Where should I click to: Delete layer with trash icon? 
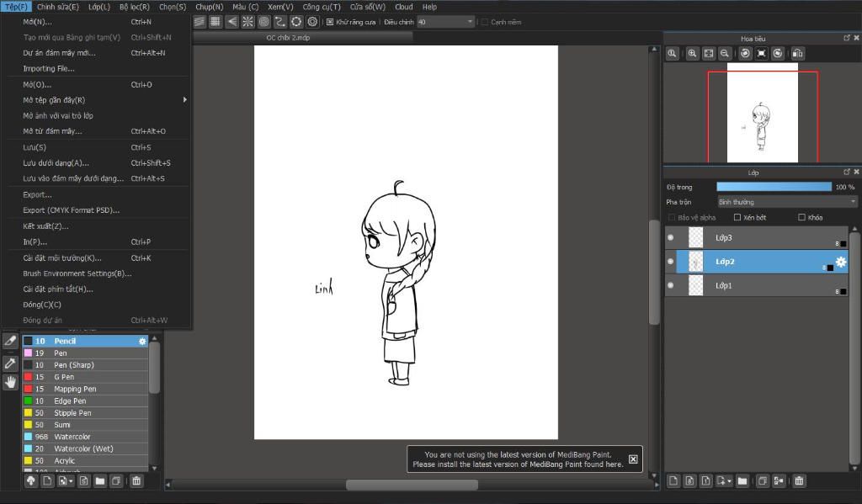(x=799, y=481)
